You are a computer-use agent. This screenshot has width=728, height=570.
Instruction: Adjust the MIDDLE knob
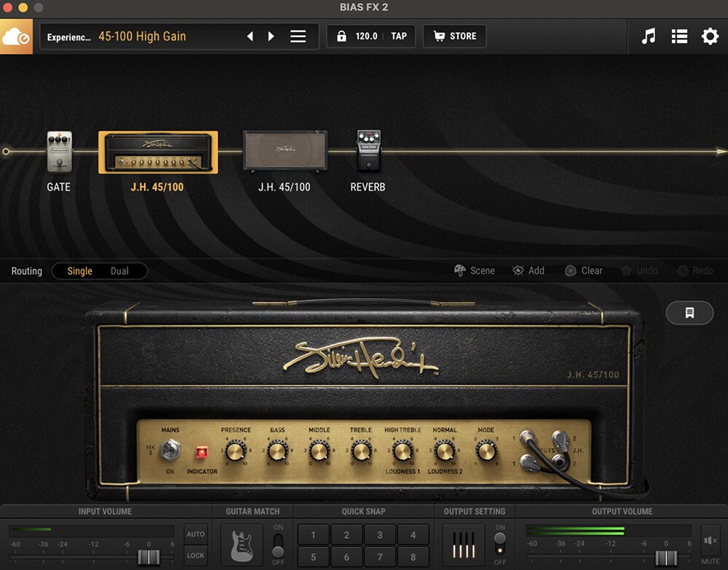coord(319,451)
